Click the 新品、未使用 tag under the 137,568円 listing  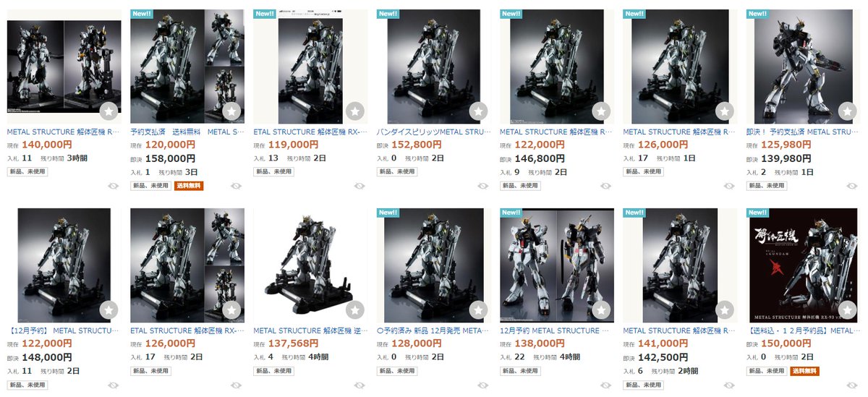point(273,371)
